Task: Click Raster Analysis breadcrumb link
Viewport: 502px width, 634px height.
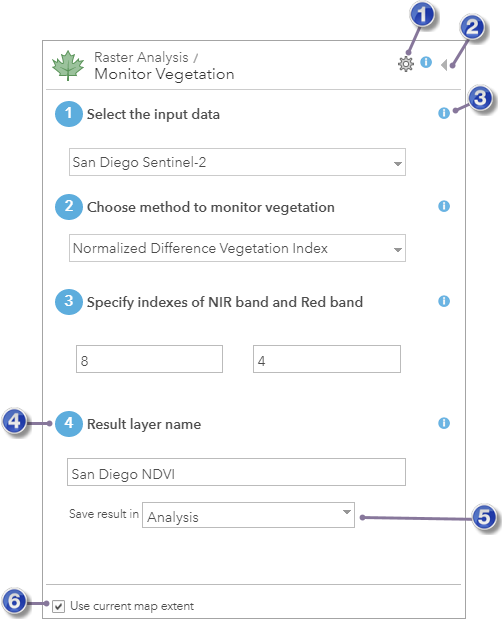Action: (141, 57)
